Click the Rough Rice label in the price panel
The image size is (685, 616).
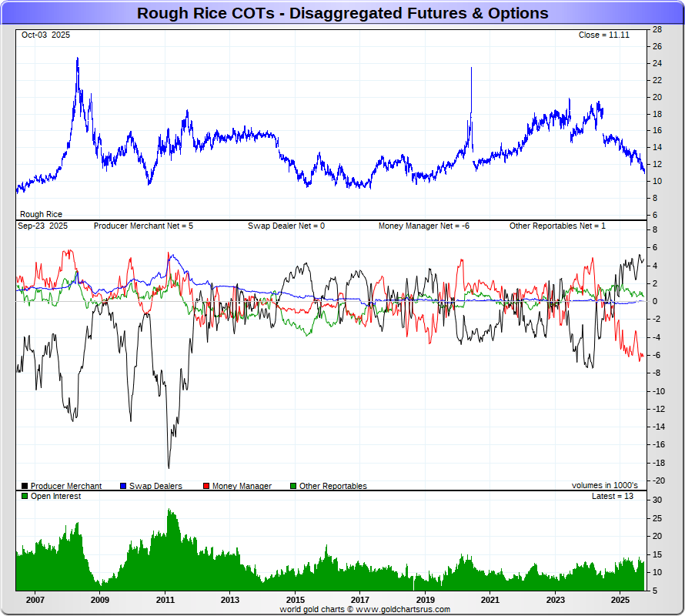coord(41,214)
